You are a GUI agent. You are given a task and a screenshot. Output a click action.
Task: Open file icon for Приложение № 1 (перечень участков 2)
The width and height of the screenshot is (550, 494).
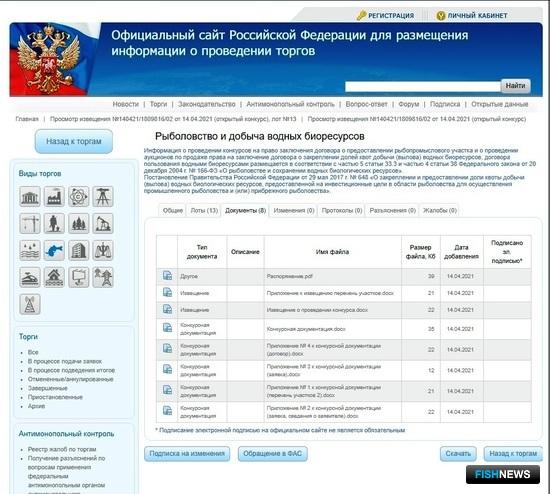coord(167,390)
